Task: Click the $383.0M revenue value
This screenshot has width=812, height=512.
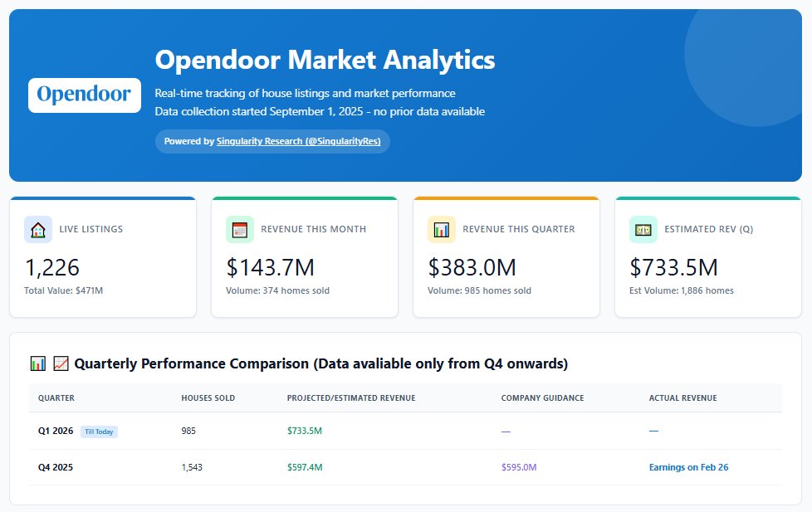Action: 472,268
